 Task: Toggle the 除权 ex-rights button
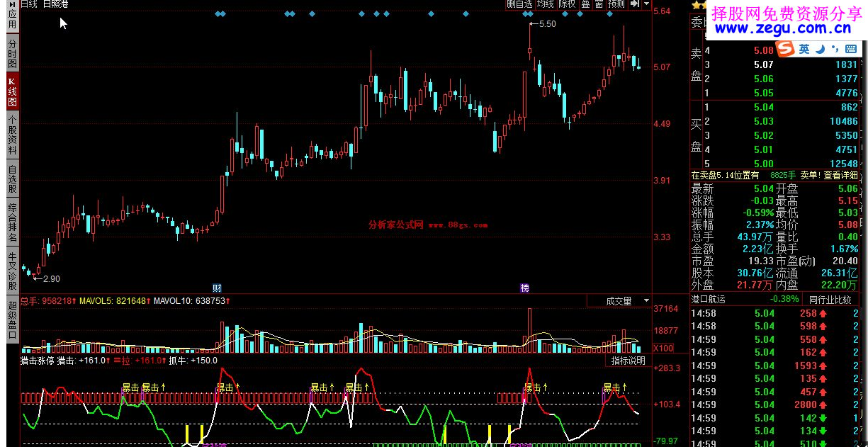click(x=567, y=4)
